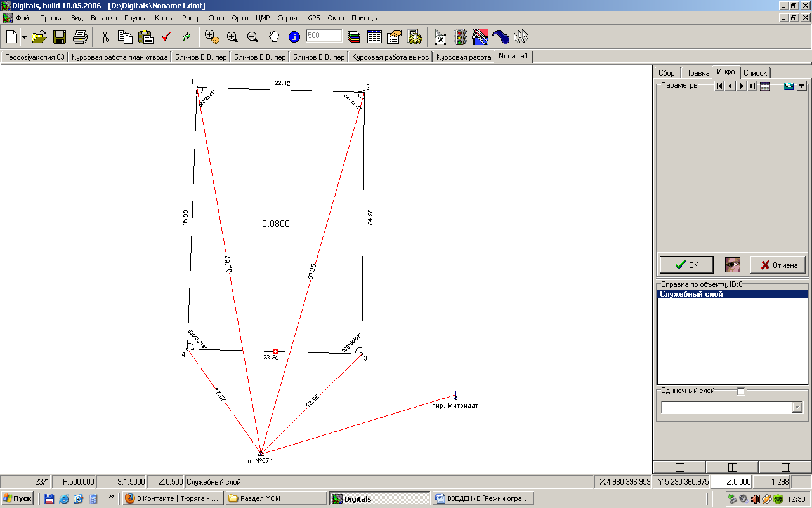Switch to Курсовая работа вынос tab
Screen dimensions: 812x508
coord(391,57)
